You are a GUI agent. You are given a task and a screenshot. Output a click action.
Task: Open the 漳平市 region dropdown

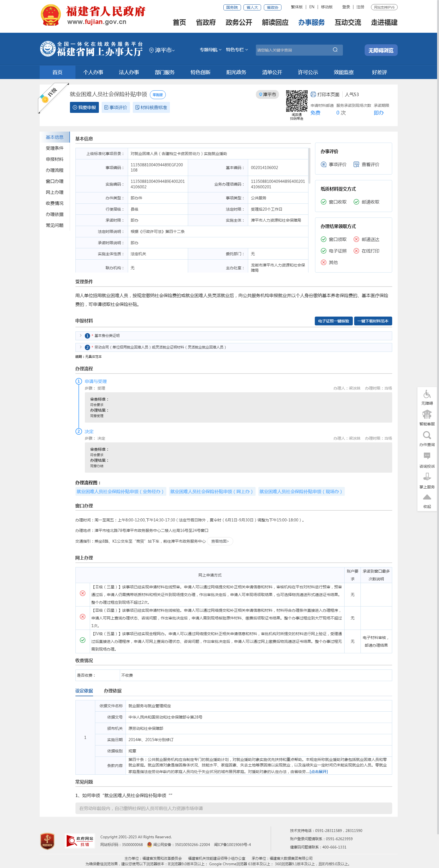click(162, 50)
